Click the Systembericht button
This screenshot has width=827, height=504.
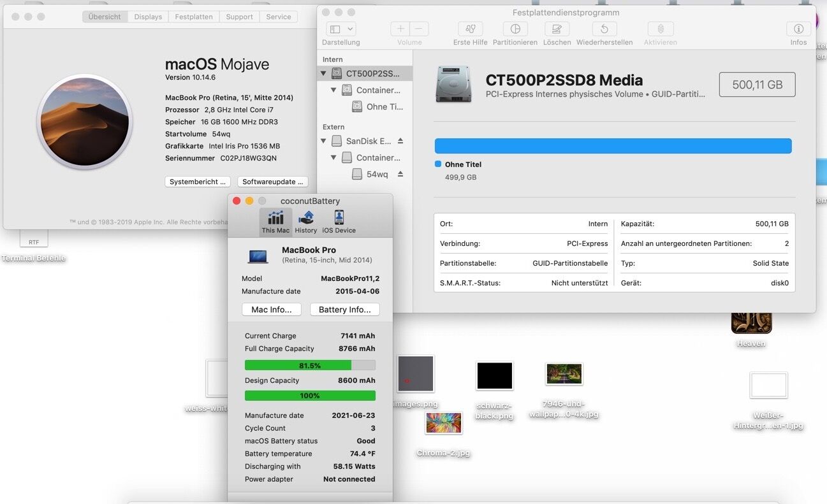pos(198,182)
